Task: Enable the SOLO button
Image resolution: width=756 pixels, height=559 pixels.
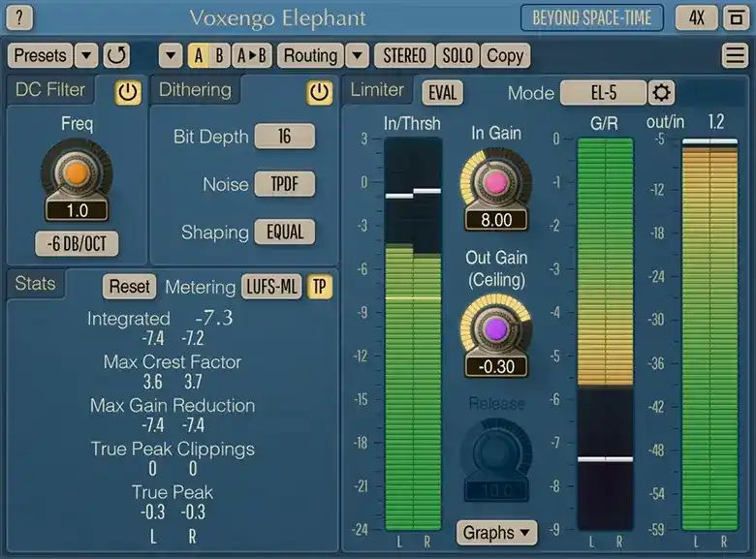Action: 457,55
